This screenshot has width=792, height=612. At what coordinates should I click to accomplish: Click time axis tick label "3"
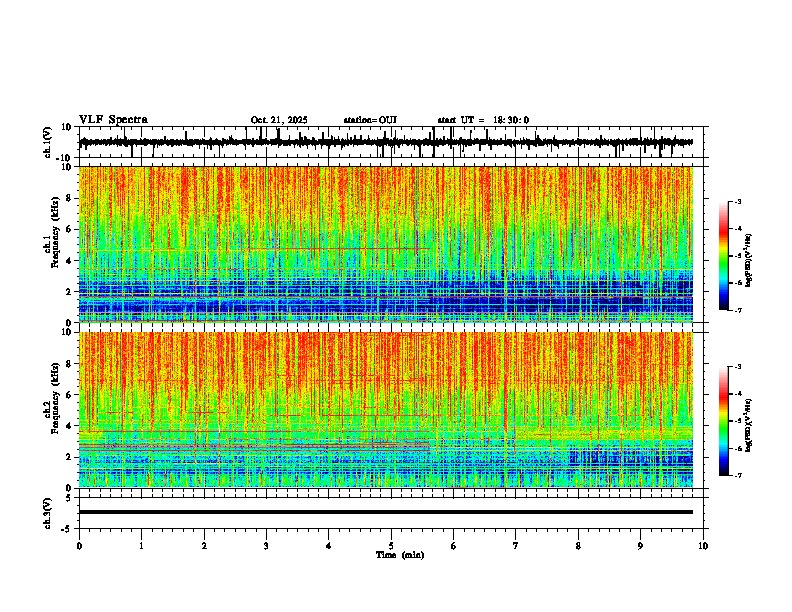tap(266, 546)
